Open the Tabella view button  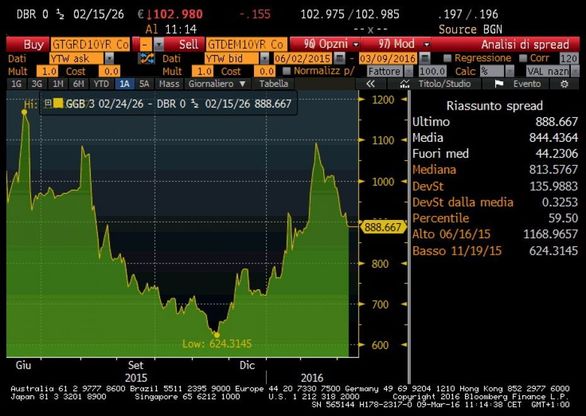274,84
